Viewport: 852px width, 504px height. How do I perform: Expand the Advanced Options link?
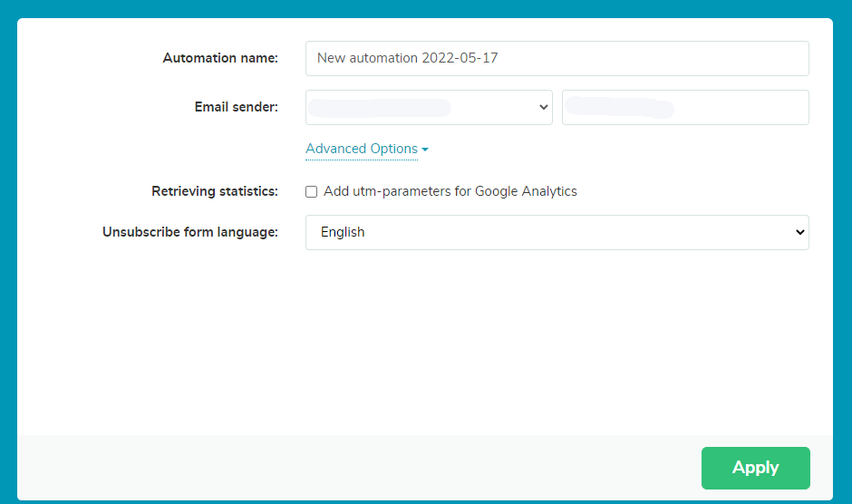click(362, 149)
